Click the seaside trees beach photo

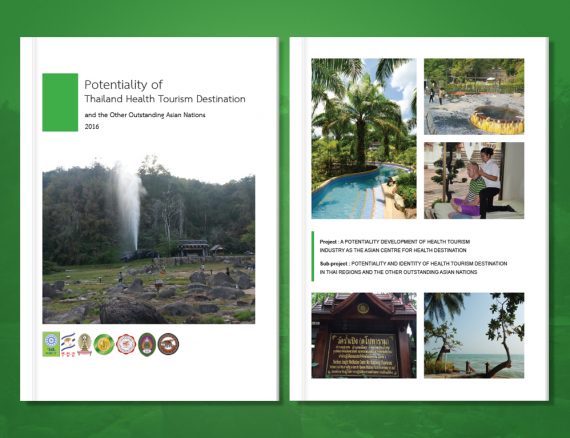tap(474, 335)
